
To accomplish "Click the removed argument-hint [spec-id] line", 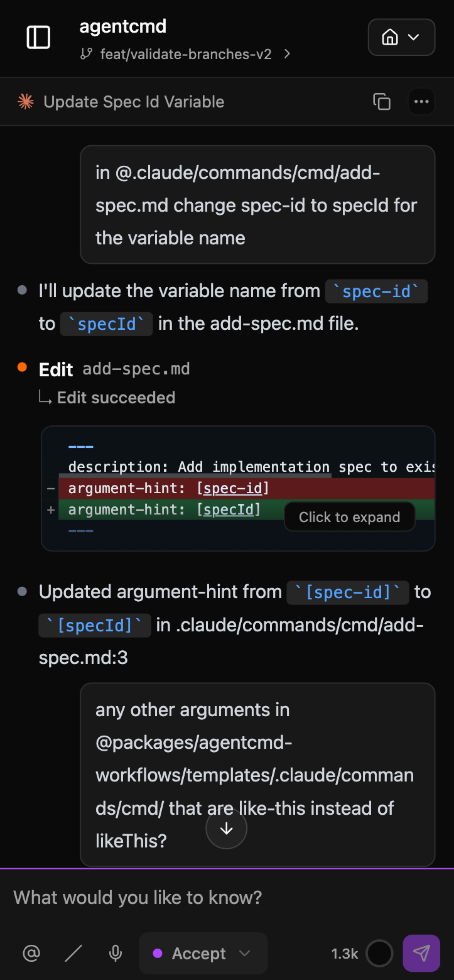I will (x=169, y=488).
